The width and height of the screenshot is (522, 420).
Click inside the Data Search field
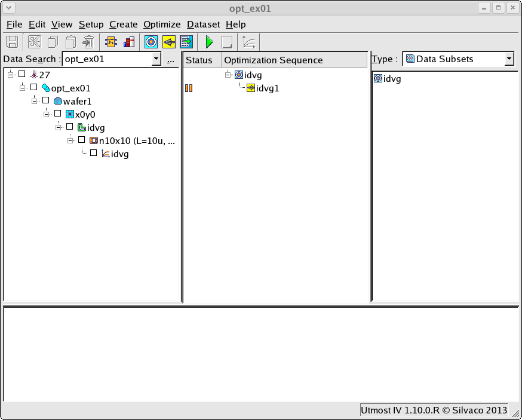[107, 59]
